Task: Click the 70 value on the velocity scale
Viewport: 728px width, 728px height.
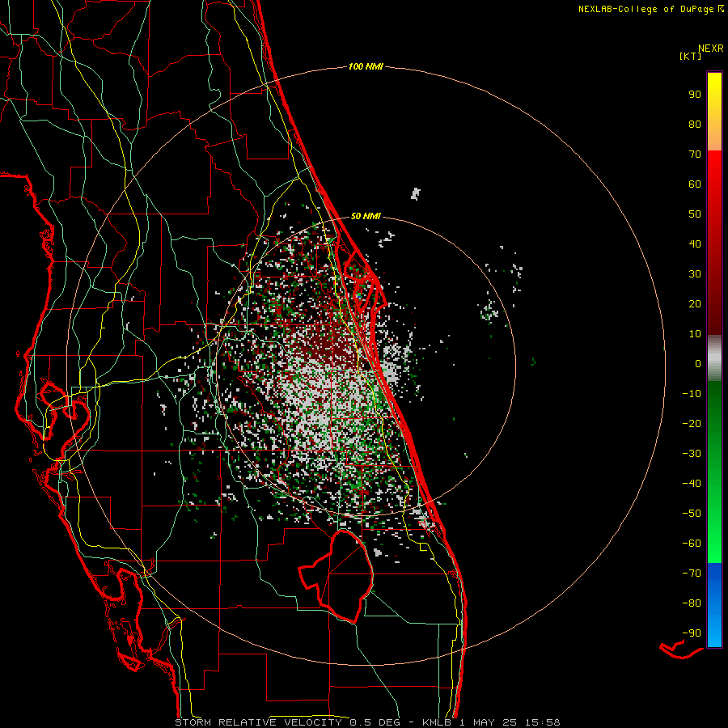Action: tap(695, 154)
